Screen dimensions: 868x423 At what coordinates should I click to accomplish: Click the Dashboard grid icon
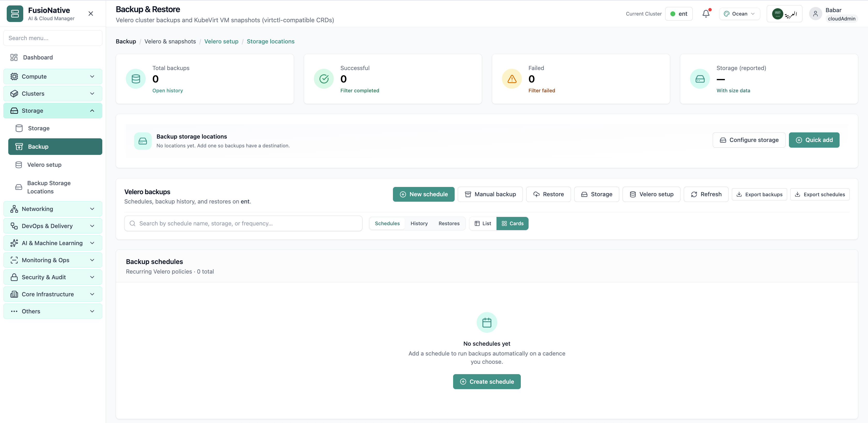(14, 57)
